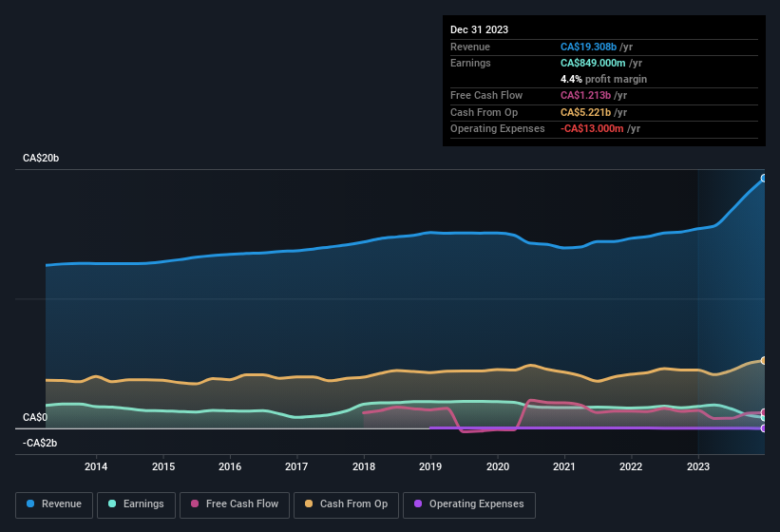This screenshot has height=532, width=780.
Task: Toggle the Operating Expenses legend button
Action: (469, 504)
